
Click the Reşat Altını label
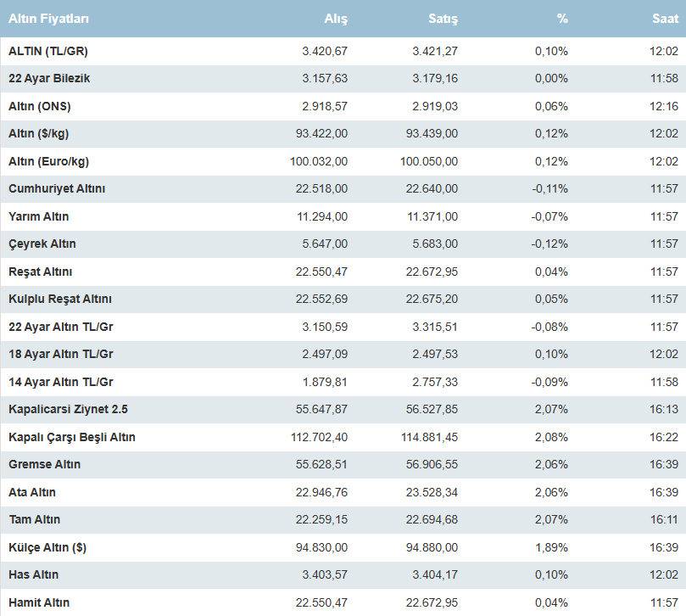[x=41, y=272]
